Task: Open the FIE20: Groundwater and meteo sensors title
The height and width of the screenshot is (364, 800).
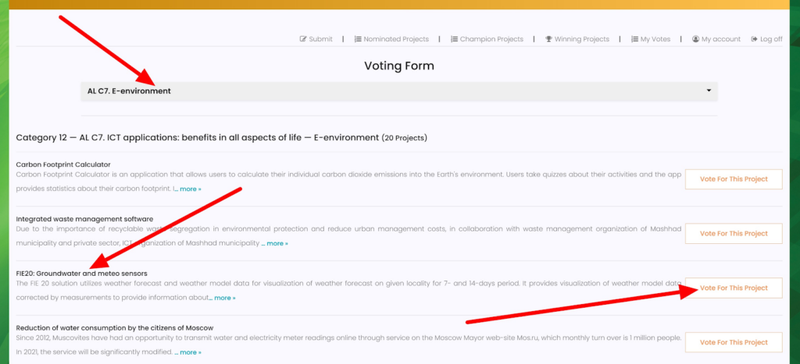Action: point(82,274)
